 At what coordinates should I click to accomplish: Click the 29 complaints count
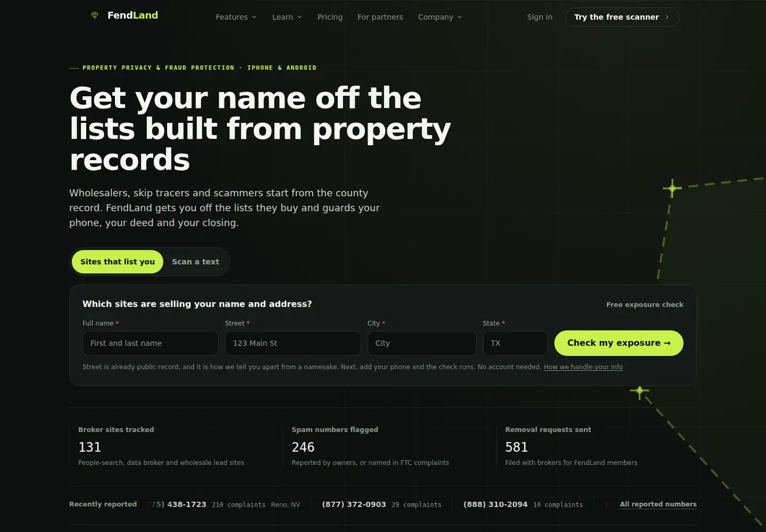[x=417, y=505]
